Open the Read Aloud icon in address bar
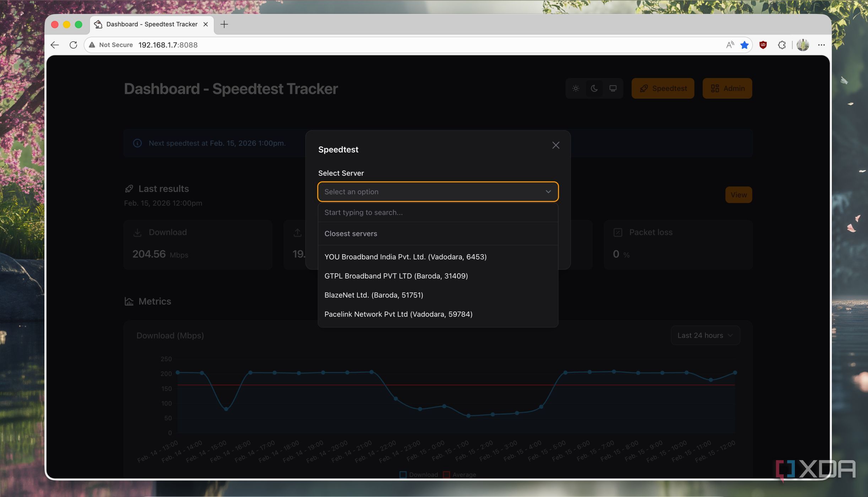The height and width of the screenshot is (497, 868). pos(730,45)
